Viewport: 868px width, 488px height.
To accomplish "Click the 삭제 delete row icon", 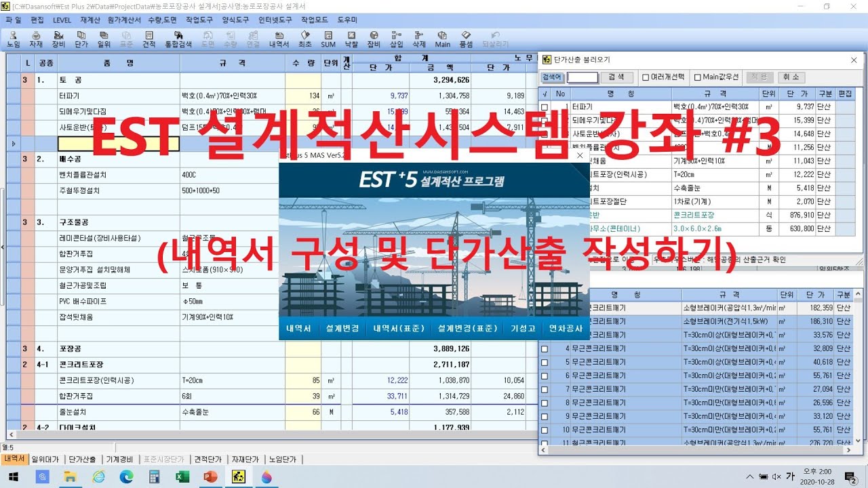I will click(419, 39).
